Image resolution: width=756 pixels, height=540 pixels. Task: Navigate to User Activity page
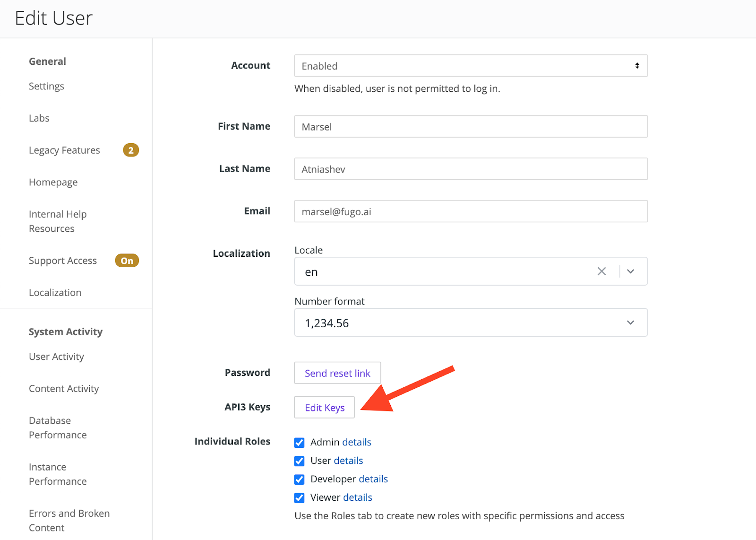coord(56,357)
